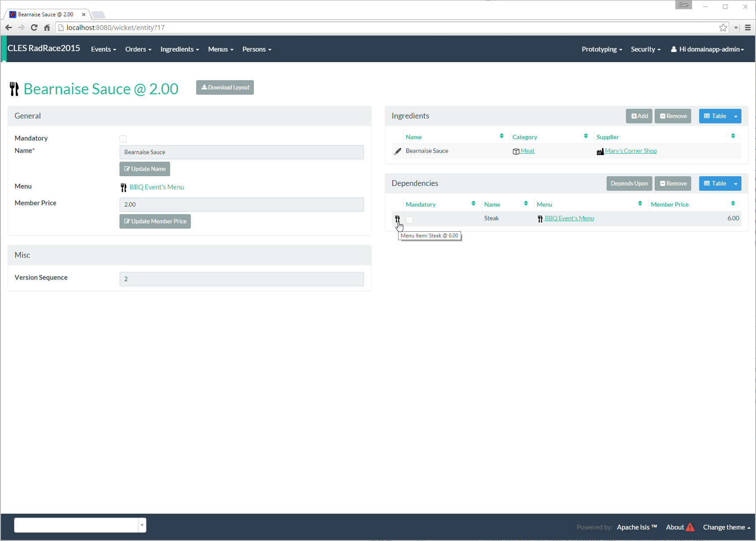Expand the Dependencies Table view caret
756x541 pixels.
[736, 184]
